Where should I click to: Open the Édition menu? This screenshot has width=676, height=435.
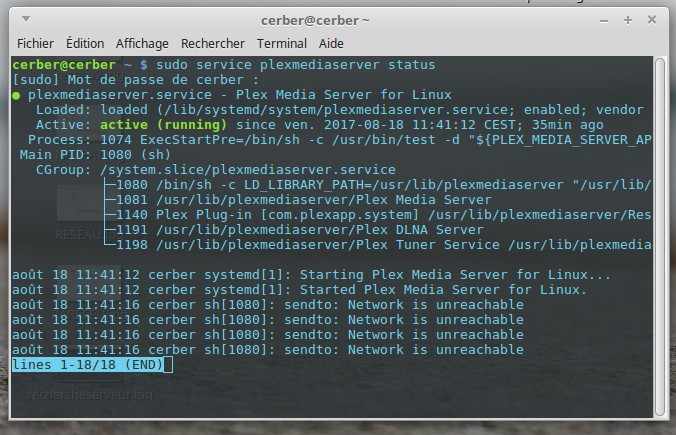(85, 44)
